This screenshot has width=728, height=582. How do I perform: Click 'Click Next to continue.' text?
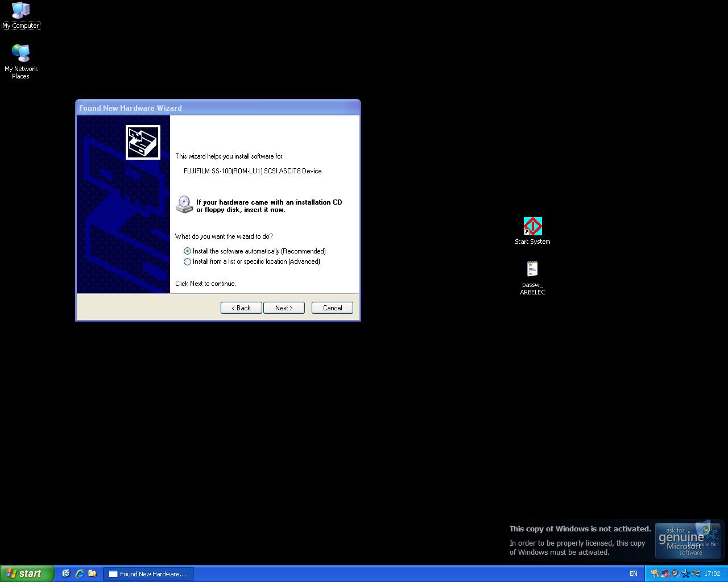(x=205, y=284)
